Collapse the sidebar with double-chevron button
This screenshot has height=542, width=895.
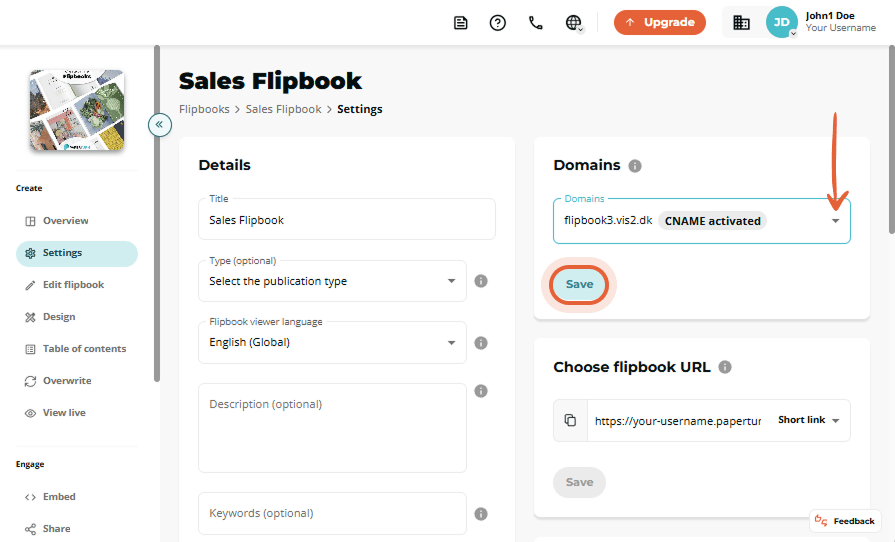[160, 124]
